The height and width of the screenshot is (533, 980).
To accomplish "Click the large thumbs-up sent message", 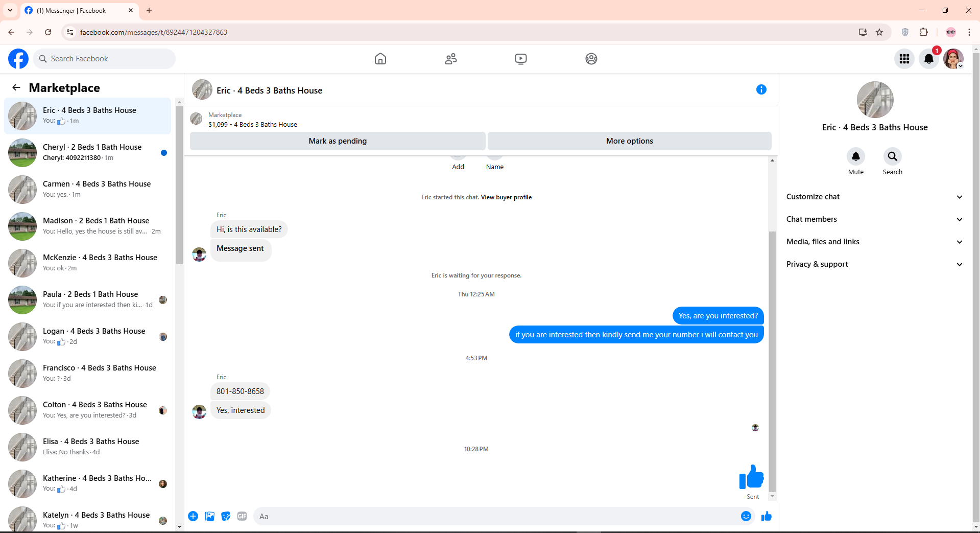I will pos(751,477).
